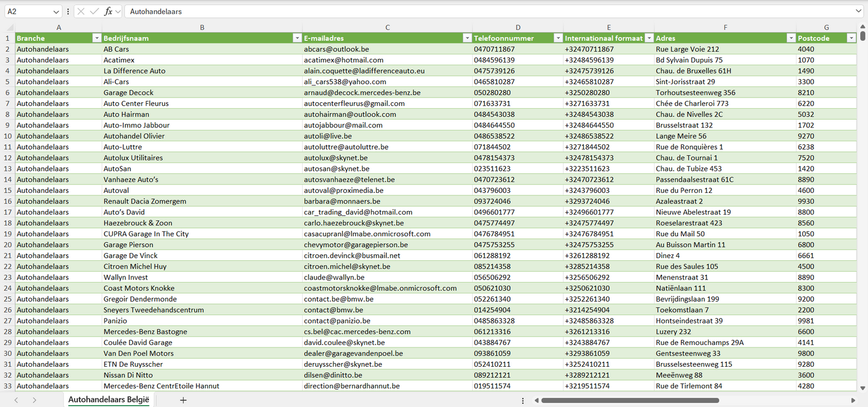Open the Postcode column filter dropdown
Viewport: 868px width, 407px height.
pyautogui.click(x=851, y=38)
